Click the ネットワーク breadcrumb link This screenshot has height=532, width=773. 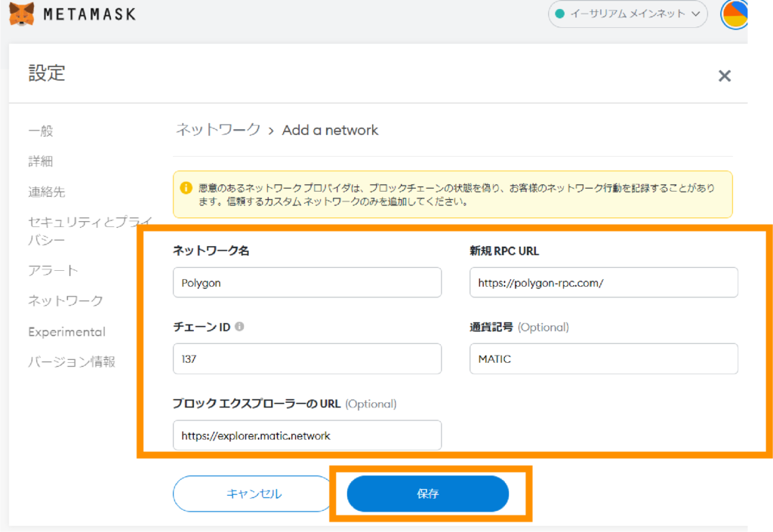pos(218,130)
